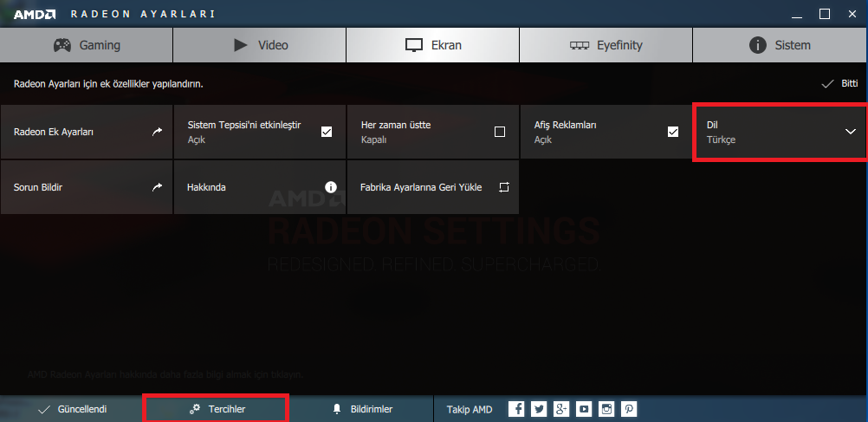The height and width of the screenshot is (422, 868).
Task: Click the Sistem info icon
Action: [x=758, y=45]
